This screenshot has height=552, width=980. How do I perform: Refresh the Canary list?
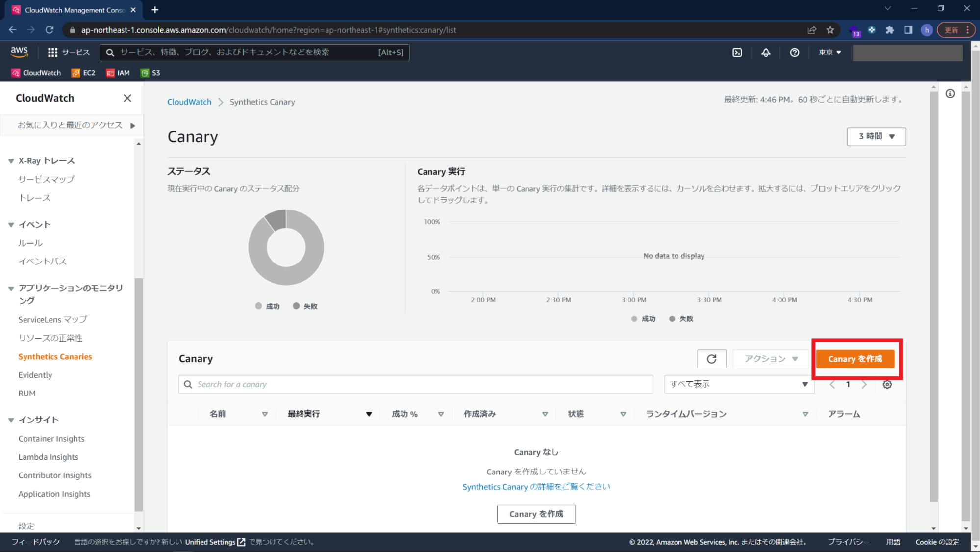point(711,359)
